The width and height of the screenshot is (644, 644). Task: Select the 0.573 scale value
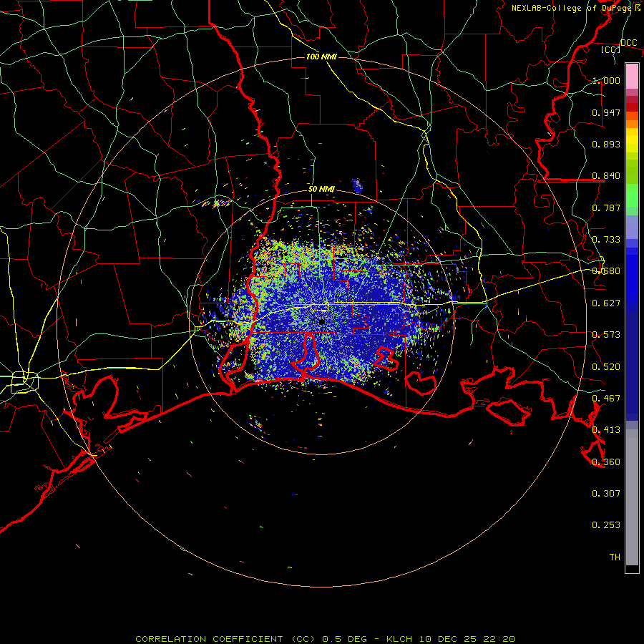click(606, 335)
